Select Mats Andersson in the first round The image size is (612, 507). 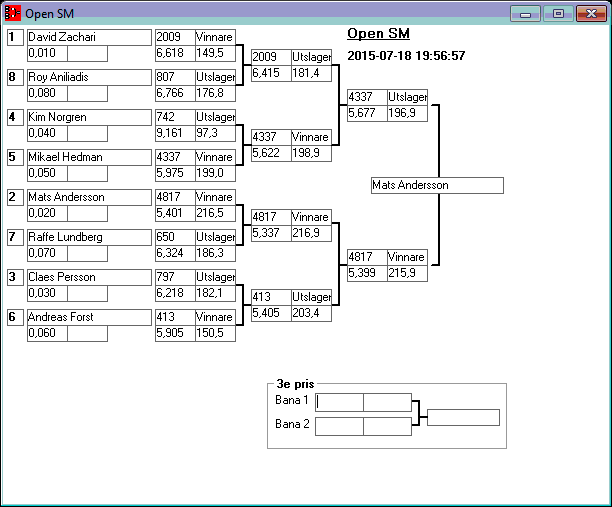point(88,197)
